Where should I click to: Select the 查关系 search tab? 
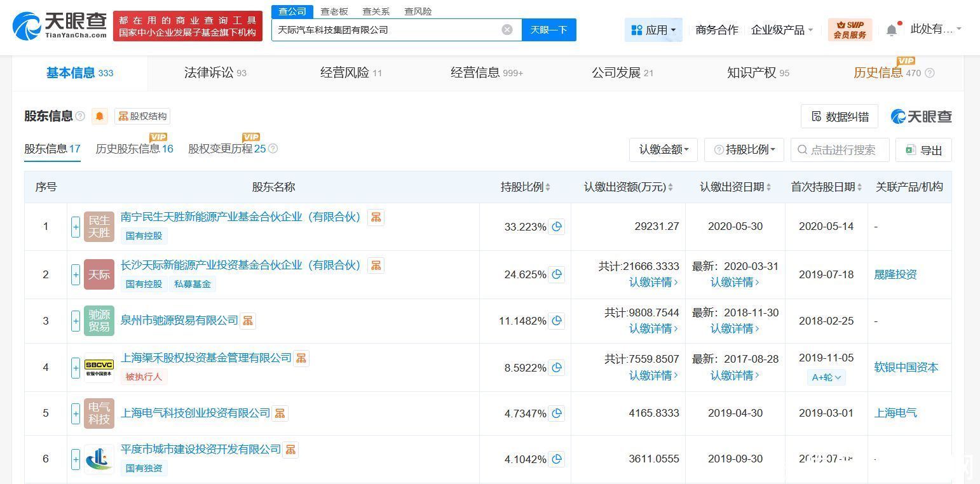(x=376, y=11)
